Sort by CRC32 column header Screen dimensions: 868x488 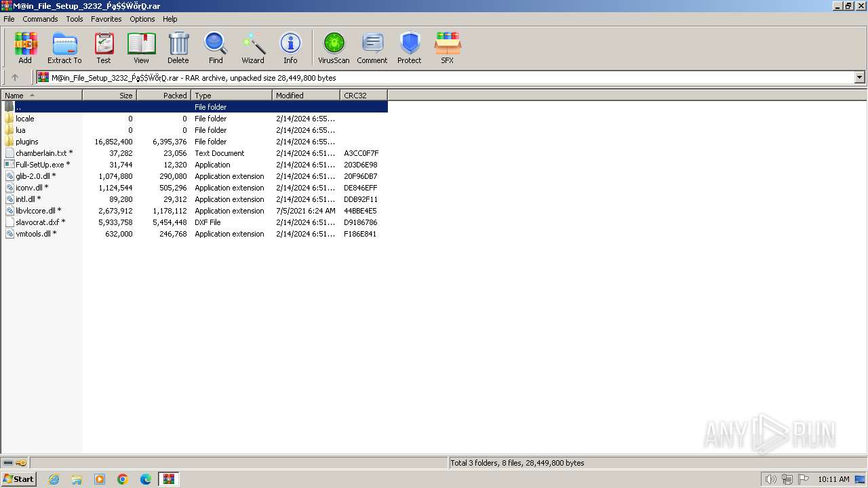pyautogui.click(x=363, y=96)
